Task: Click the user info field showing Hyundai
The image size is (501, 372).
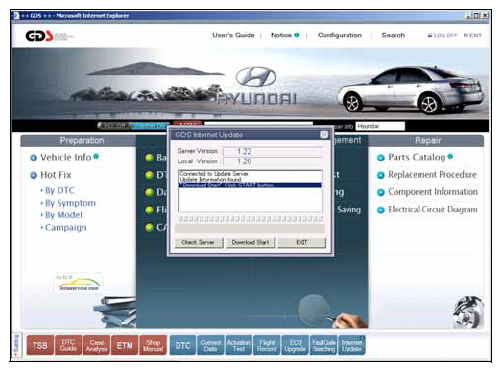Action: (380, 126)
